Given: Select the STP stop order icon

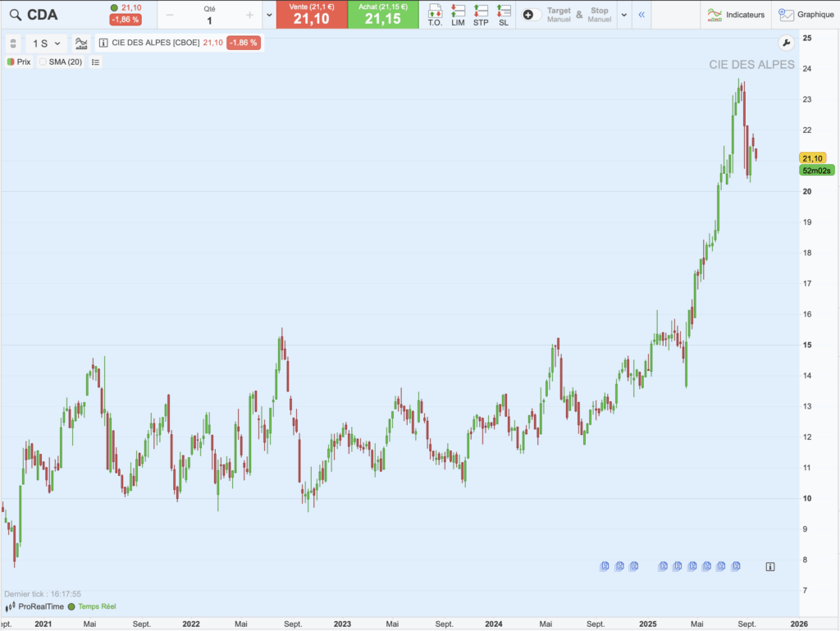Looking at the screenshot, I should (x=481, y=14).
